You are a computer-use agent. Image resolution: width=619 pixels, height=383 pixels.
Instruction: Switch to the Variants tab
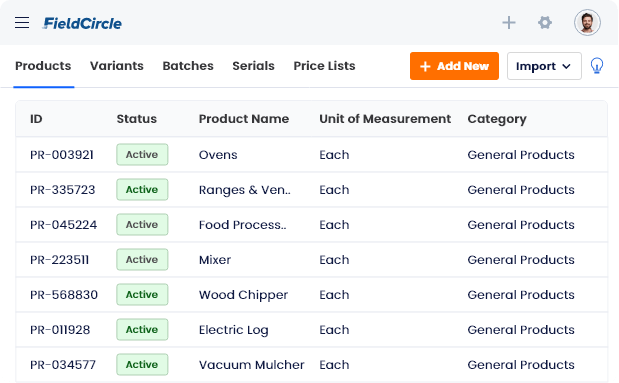pos(116,66)
